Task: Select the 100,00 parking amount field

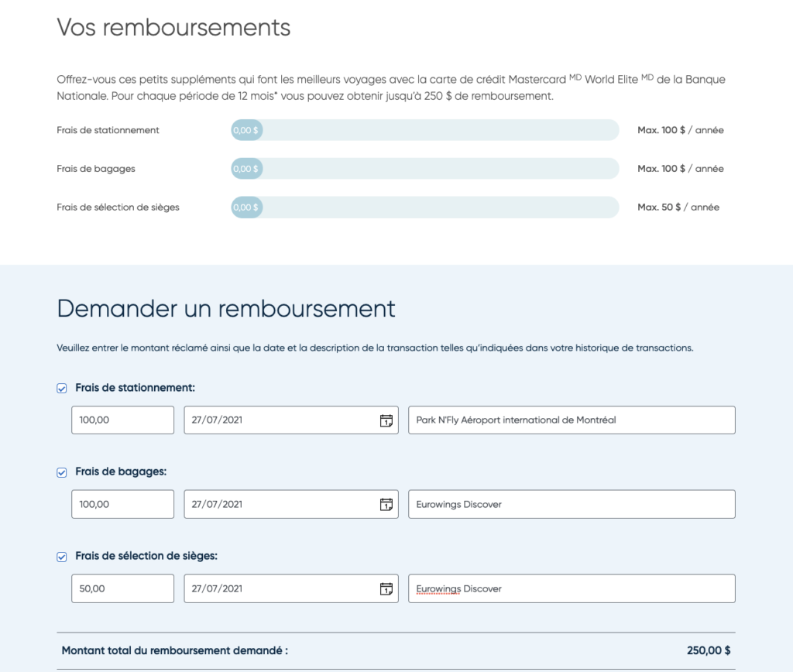Action: tap(122, 420)
